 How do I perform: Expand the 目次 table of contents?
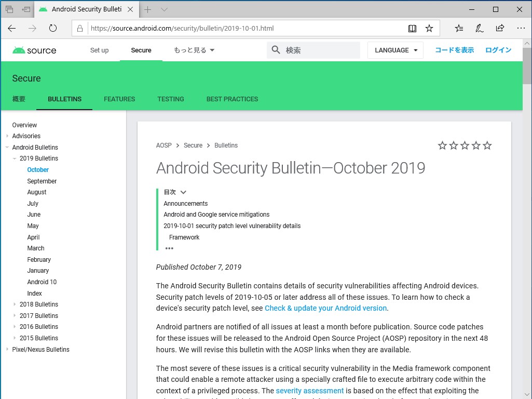pyautogui.click(x=183, y=192)
